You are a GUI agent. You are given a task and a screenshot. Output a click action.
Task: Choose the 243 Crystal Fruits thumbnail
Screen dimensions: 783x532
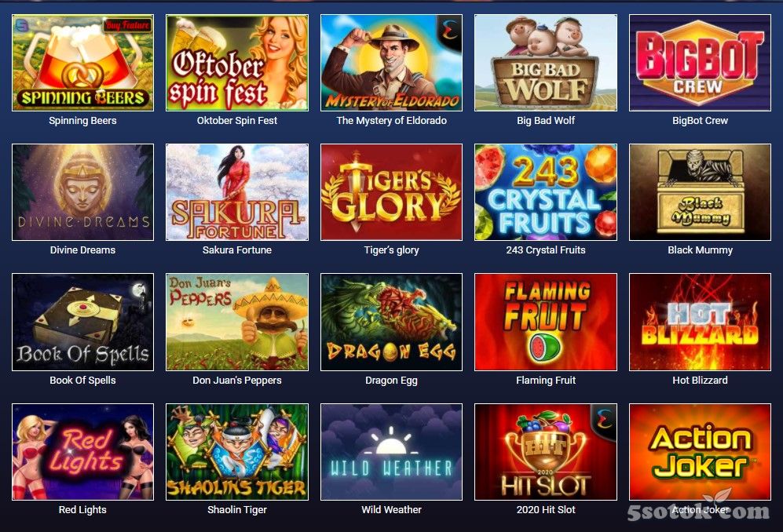point(545,192)
